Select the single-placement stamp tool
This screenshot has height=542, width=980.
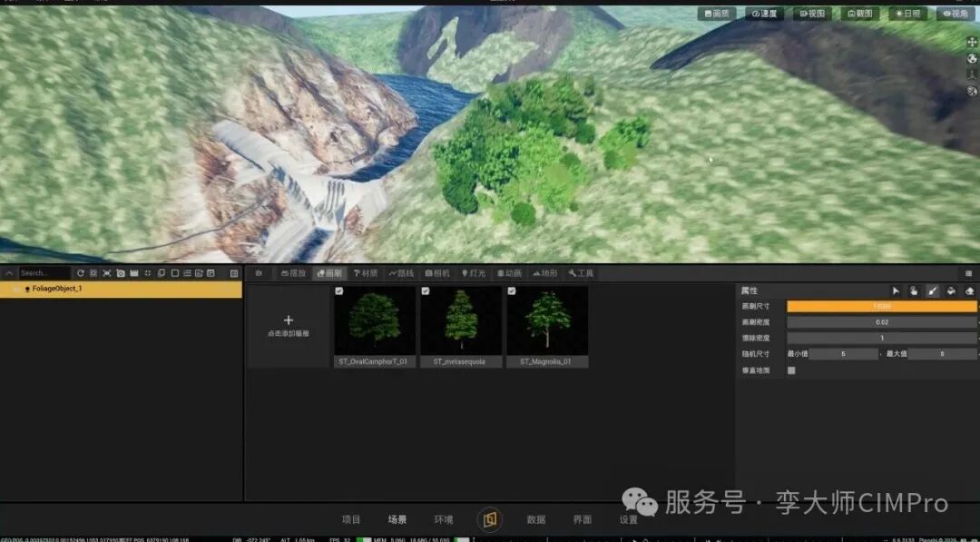(x=914, y=291)
